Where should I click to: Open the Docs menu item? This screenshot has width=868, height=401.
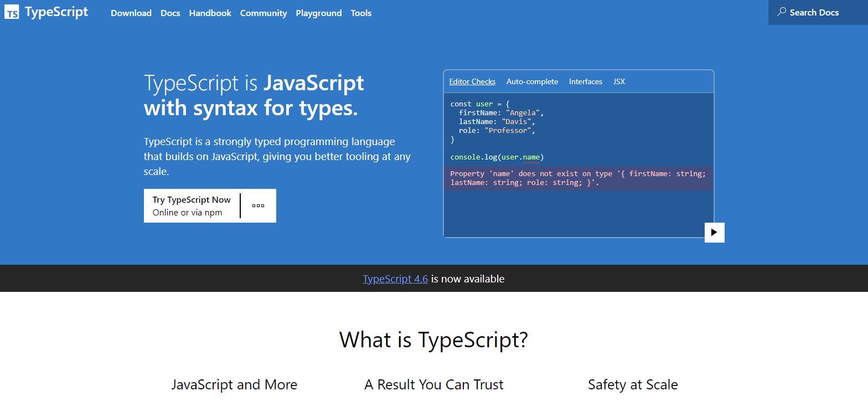click(170, 13)
